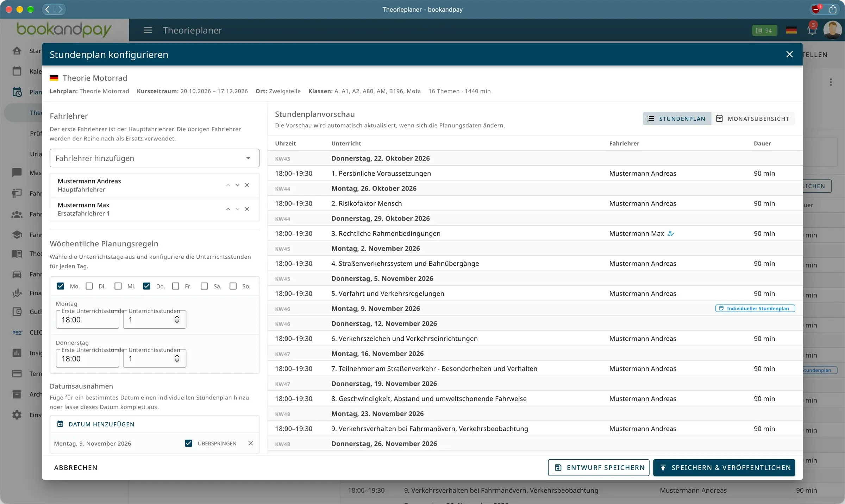Viewport: 845px width, 504px height.
Task: Delete the 9. November 2026 date exception
Action: pyautogui.click(x=250, y=443)
